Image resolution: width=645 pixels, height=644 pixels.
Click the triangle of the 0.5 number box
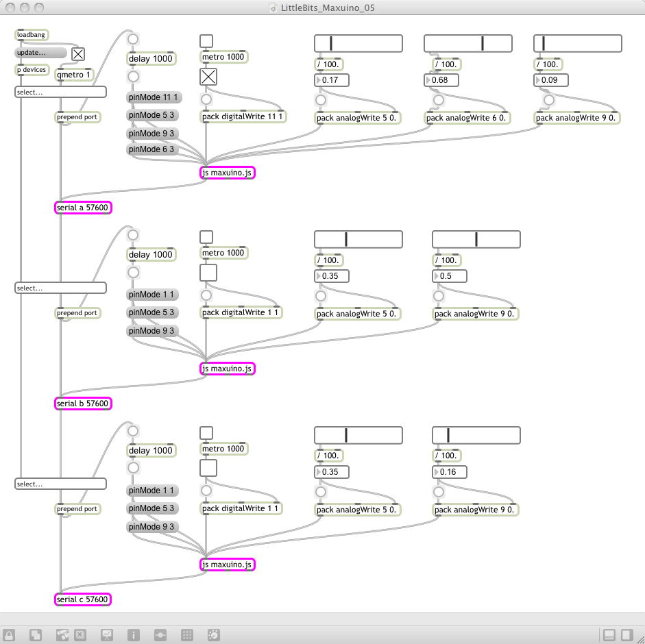pos(437,276)
